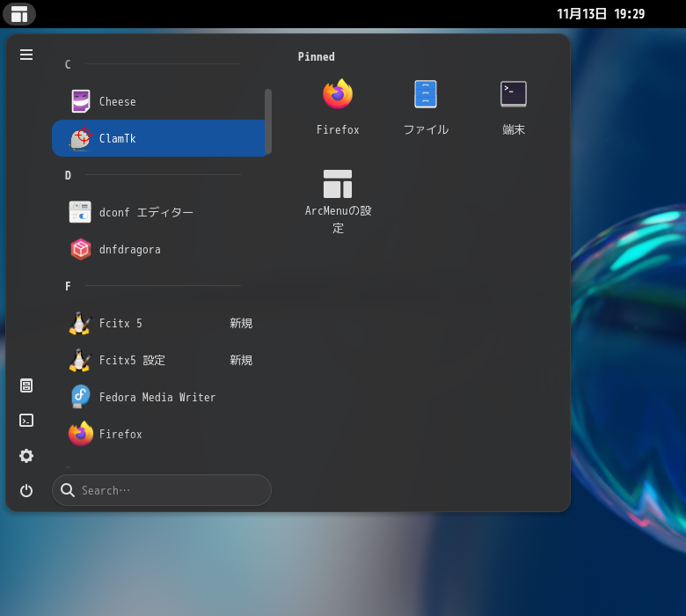
Task: Click the power button in sidebar
Action: [x=26, y=490]
